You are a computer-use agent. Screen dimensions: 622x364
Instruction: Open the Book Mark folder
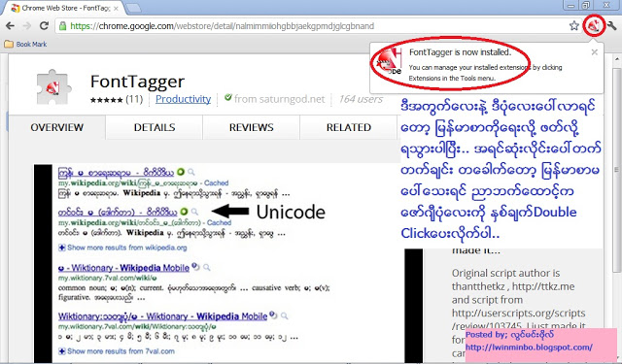pos(25,44)
